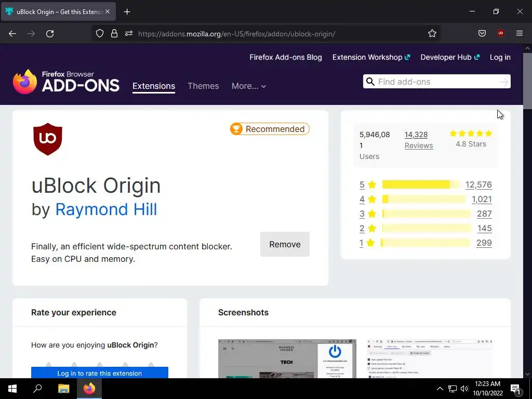The height and width of the screenshot is (399, 532).
Task: Open site permissions icon in address bar
Action: (x=129, y=34)
